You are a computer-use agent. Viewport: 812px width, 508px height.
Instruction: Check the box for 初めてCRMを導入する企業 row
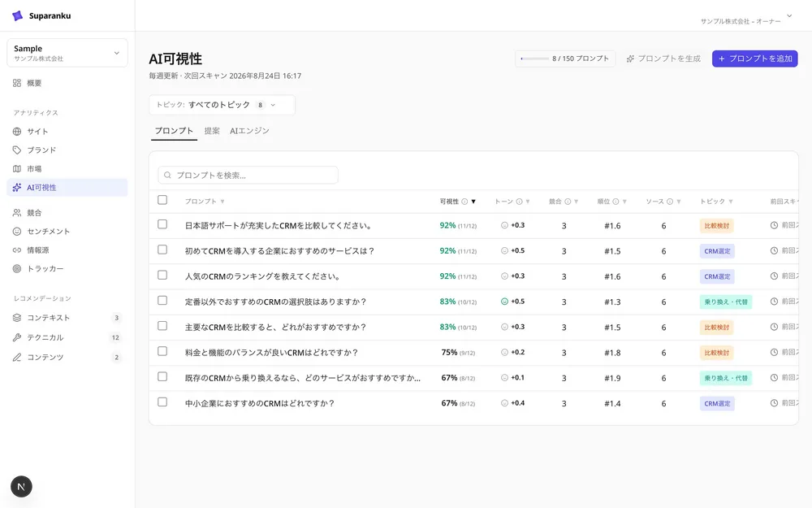[162, 250]
